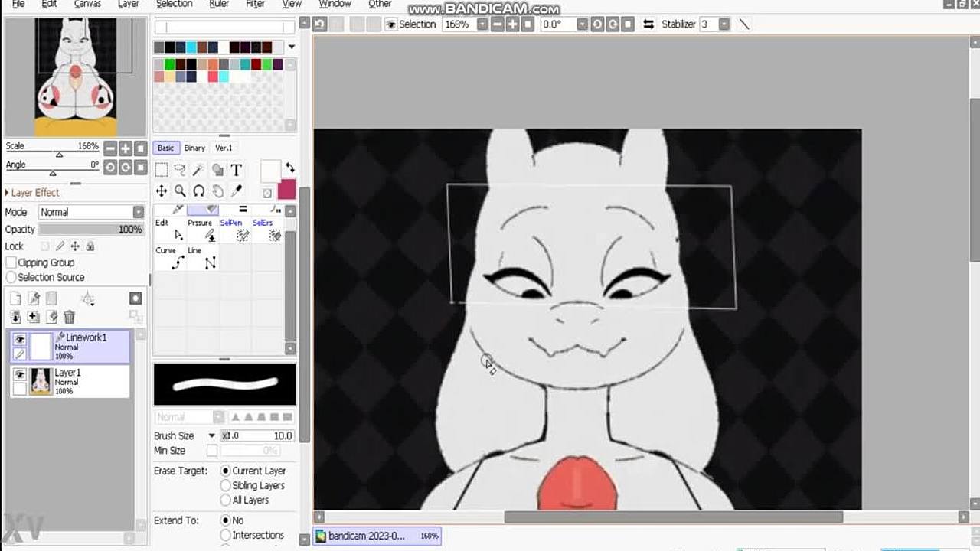
Task: Choose the Color Picker eyedropper tool
Action: (x=237, y=191)
